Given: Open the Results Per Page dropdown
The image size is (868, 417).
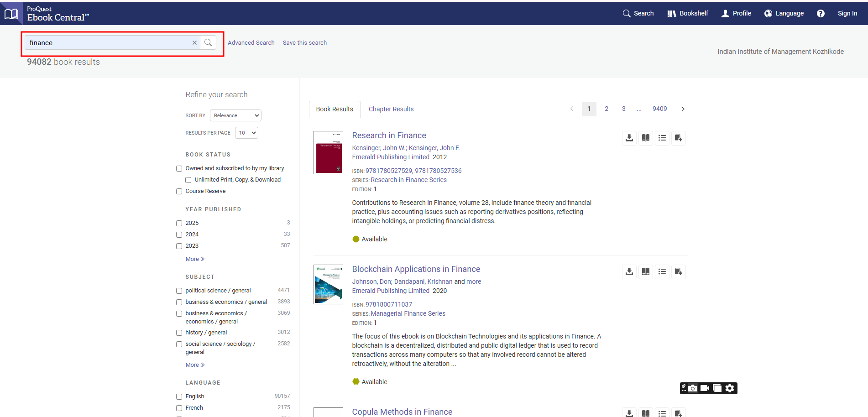Looking at the screenshot, I should [246, 133].
